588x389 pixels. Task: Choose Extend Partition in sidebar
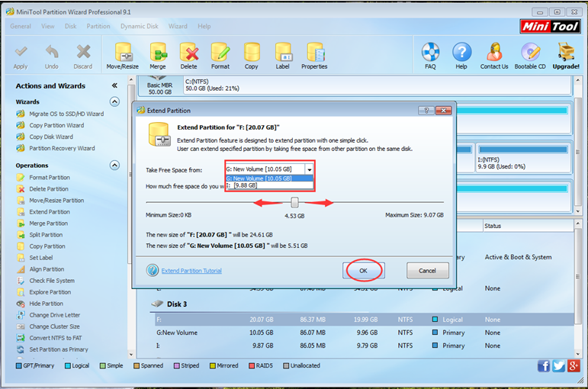pos(50,212)
